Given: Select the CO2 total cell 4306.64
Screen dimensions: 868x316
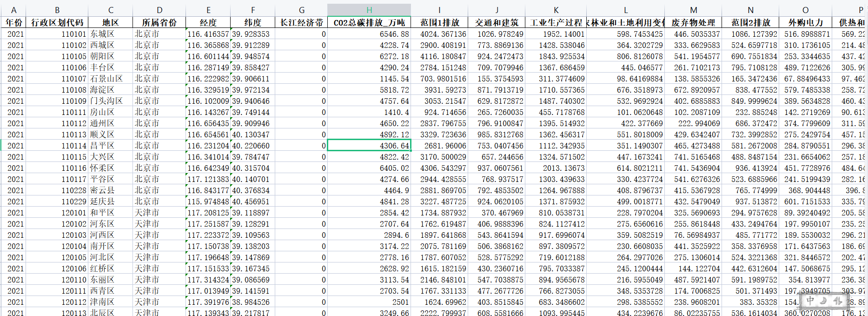Looking at the screenshot, I should pos(369,146).
